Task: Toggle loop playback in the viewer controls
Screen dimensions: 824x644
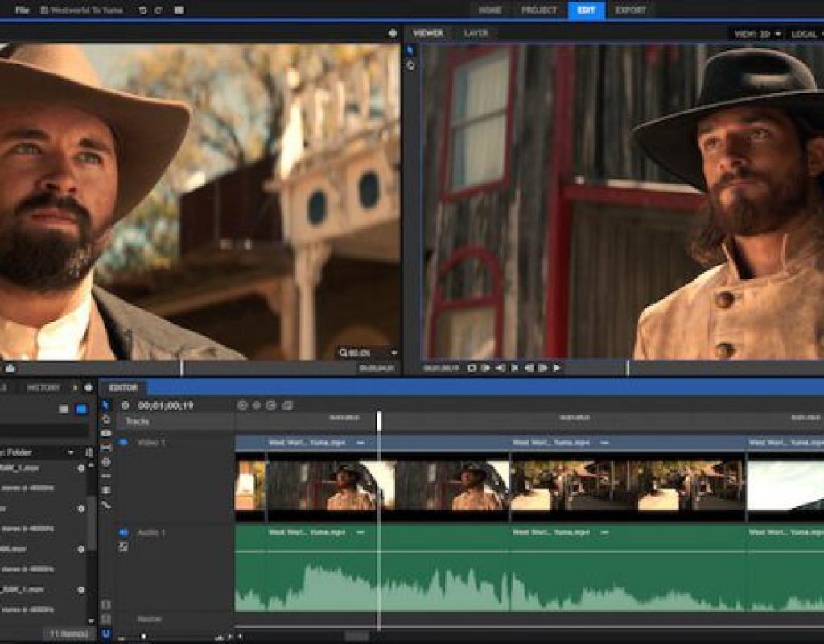Action: [472, 368]
